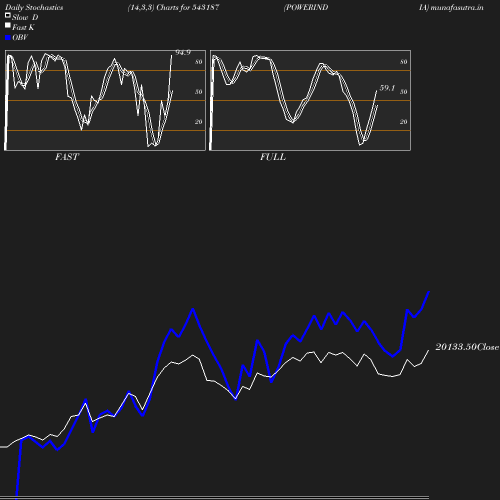500x500 pixels.
Task: Click the end of the white Close price line
Action: [429, 350]
